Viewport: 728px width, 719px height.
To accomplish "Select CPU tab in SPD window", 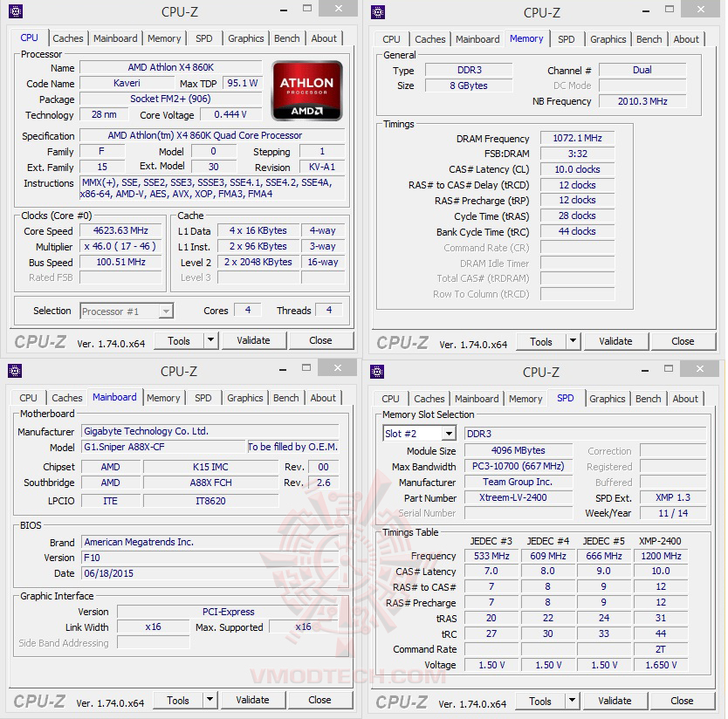I will 390,399.
